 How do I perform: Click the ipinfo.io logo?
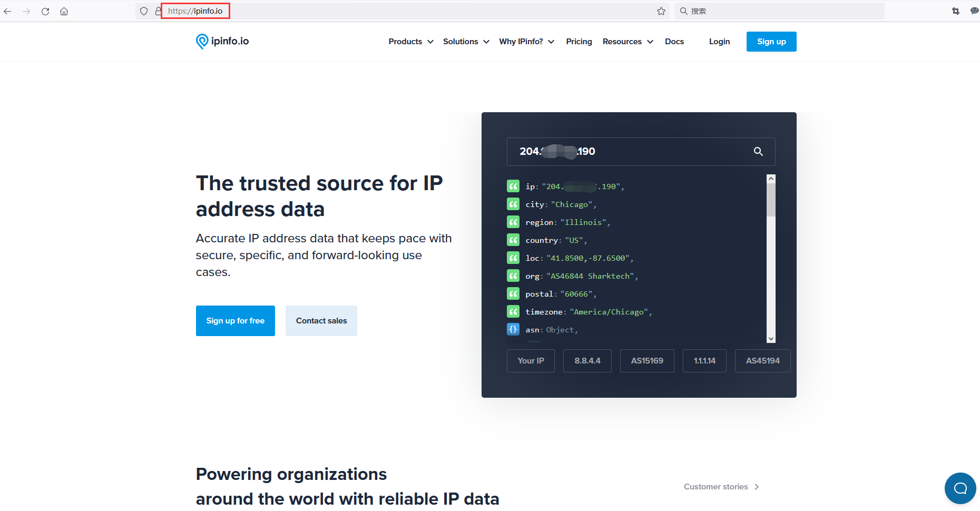pyautogui.click(x=222, y=41)
